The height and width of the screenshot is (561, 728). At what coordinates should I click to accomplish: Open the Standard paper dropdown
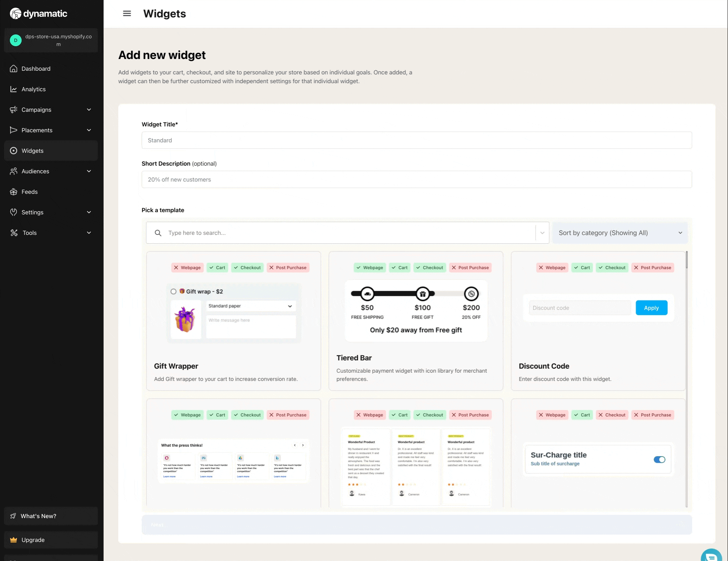click(250, 306)
